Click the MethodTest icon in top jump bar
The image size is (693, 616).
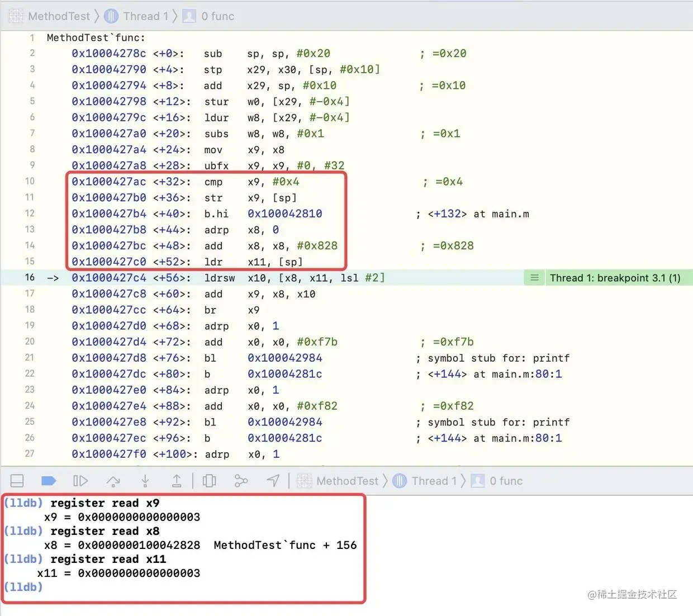(x=16, y=16)
